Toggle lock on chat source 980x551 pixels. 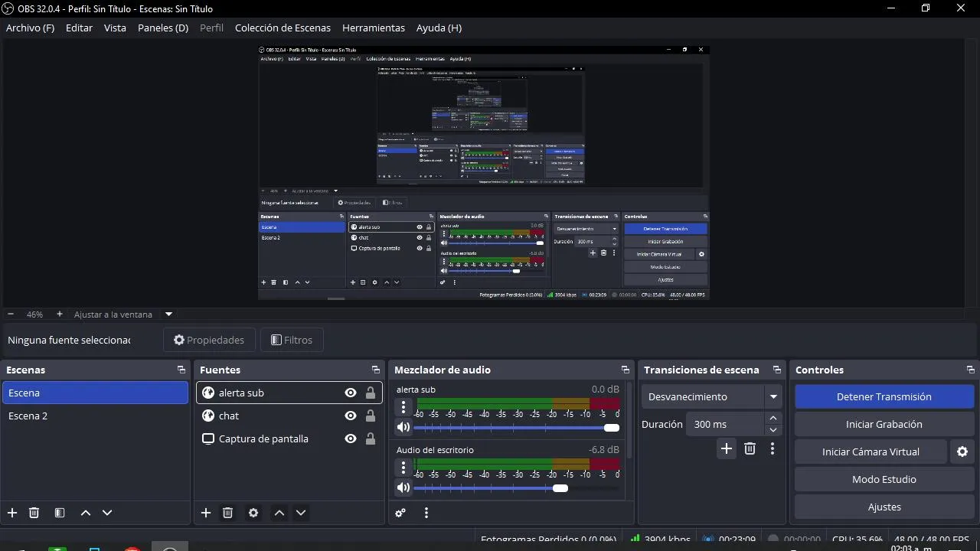point(371,416)
